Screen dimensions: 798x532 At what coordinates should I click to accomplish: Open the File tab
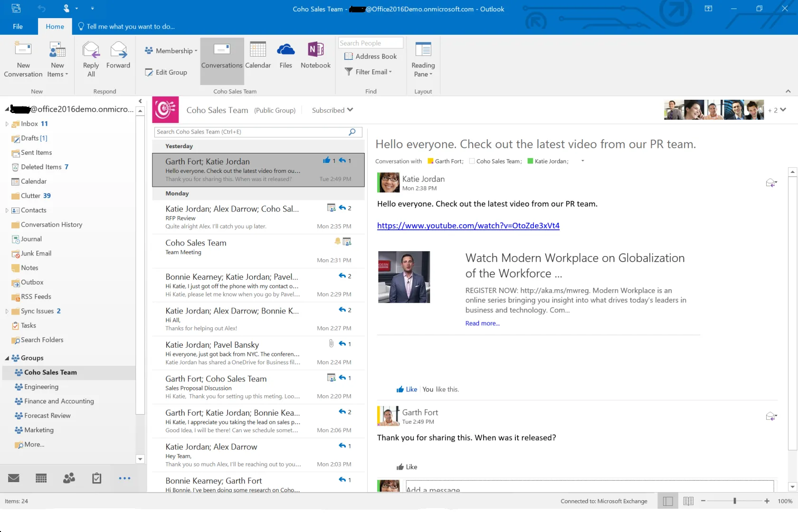tap(18, 27)
